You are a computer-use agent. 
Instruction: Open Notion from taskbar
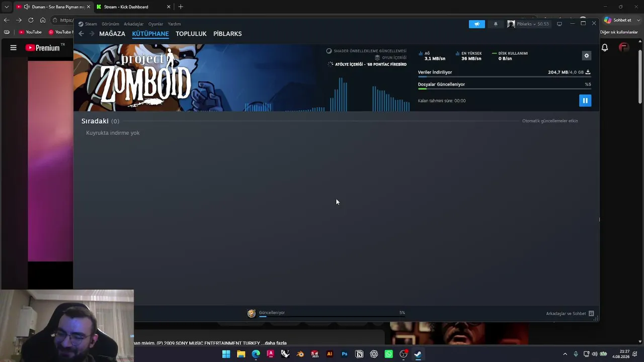click(x=359, y=354)
